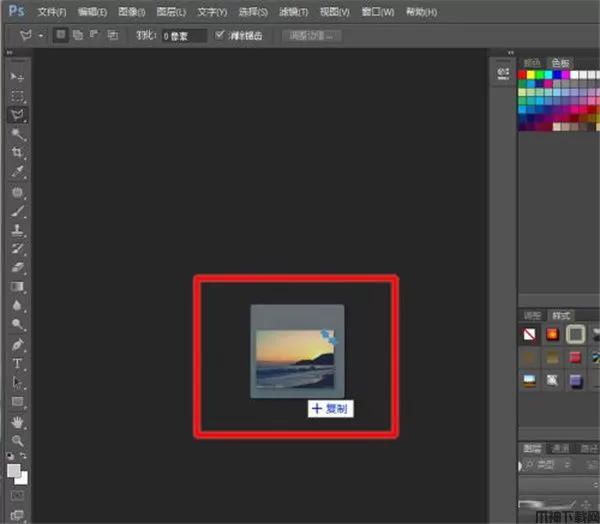600x524 pixels.
Task: Open the lasso tool preset dropdown
Action: pyautogui.click(x=41, y=35)
